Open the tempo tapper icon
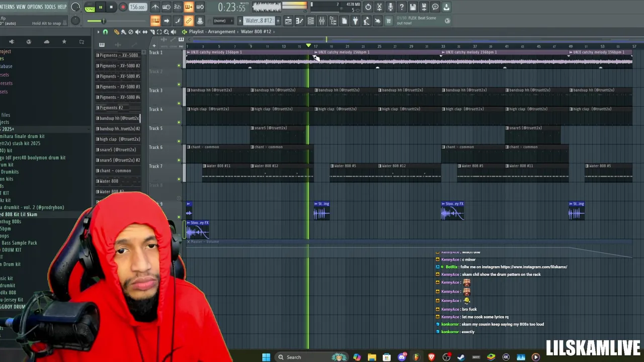This screenshot has height=362, width=644. point(366,21)
